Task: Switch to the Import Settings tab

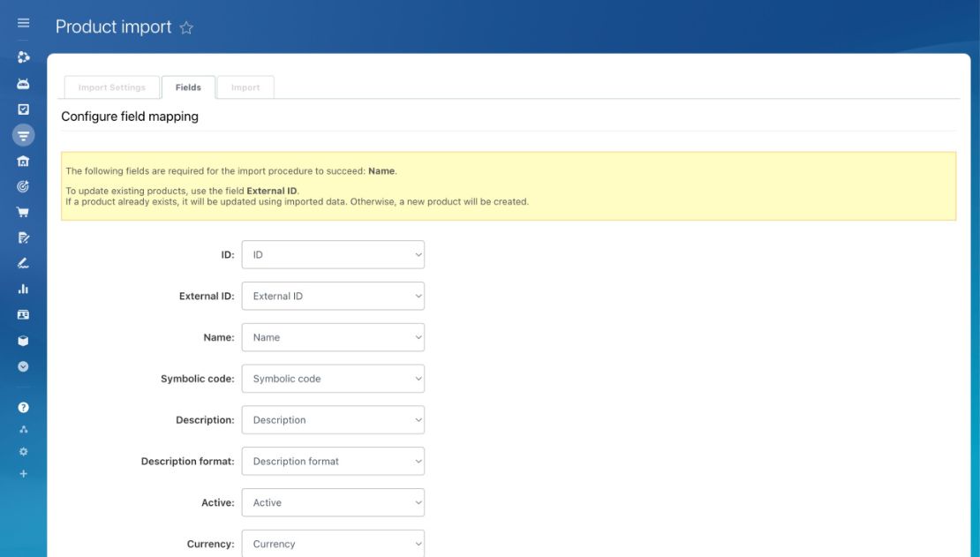Action: pyautogui.click(x=112, y=87)
